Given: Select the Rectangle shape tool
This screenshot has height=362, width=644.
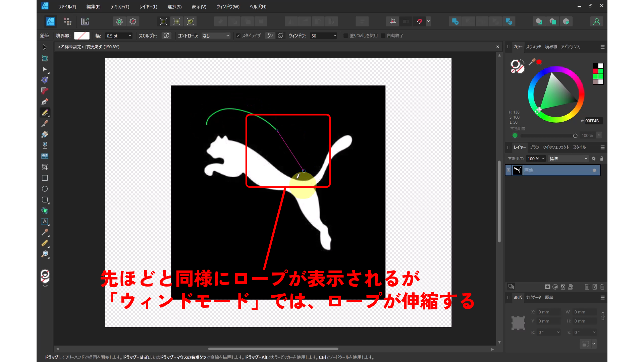Looking at the screenshot, I should pos(45,178).
